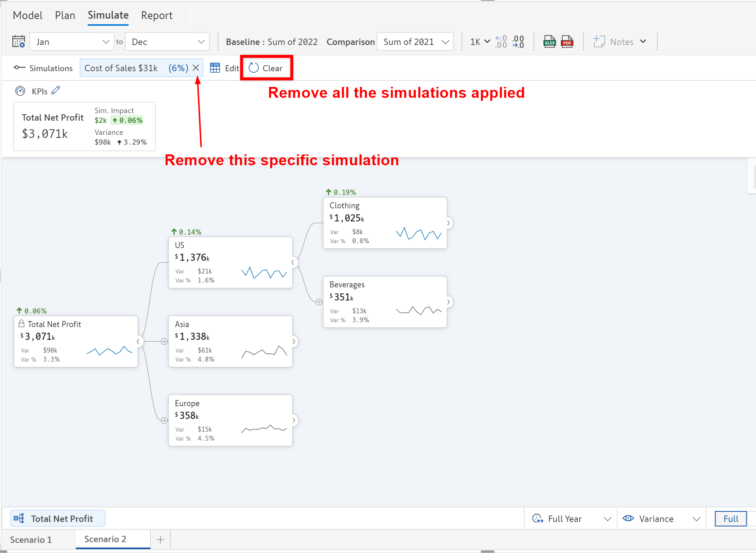This screenshot has height=553, width=756.
Task: Open the Dec end month dropdown
Action: click(168, 42)
